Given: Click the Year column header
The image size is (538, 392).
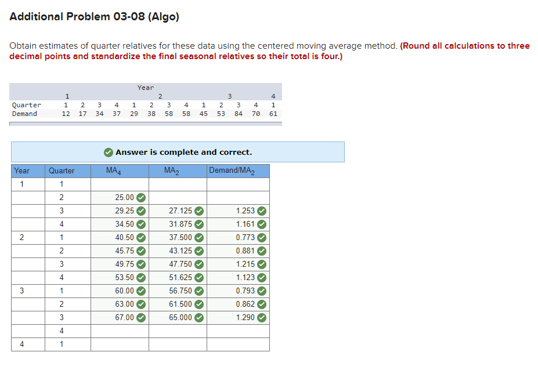Looking at the screenshot, I should coord(22,170).
